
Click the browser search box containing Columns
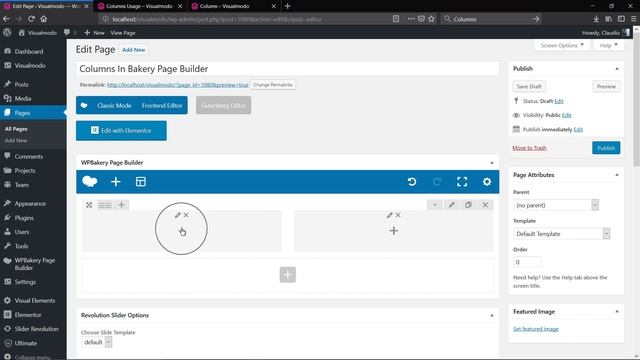492,19
